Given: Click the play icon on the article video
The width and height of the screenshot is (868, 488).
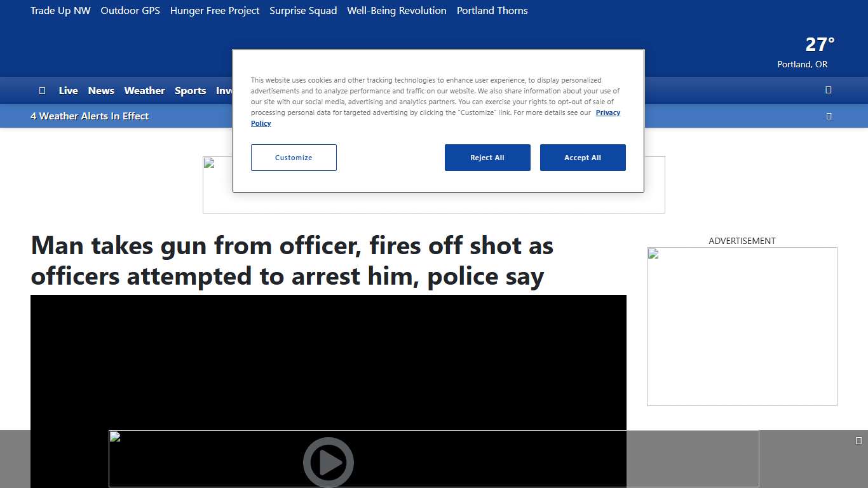Looking at the screenshot, I should [329, 462].
